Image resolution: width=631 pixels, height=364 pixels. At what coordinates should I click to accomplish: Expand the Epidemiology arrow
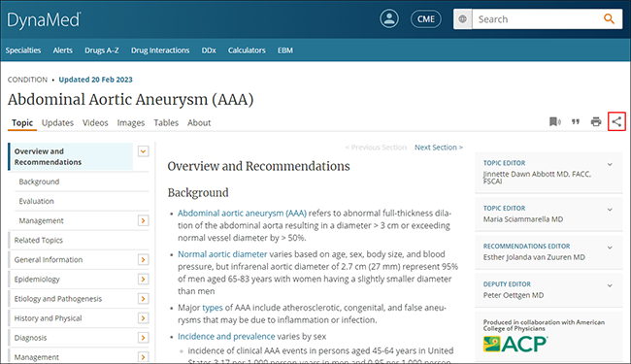(144, 280)
